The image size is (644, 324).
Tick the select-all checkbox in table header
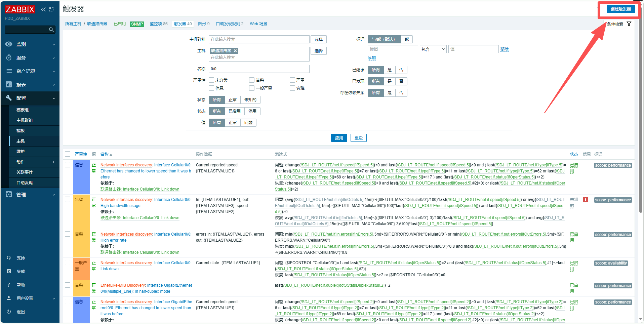pyautogui.click(x=68, y=154)
